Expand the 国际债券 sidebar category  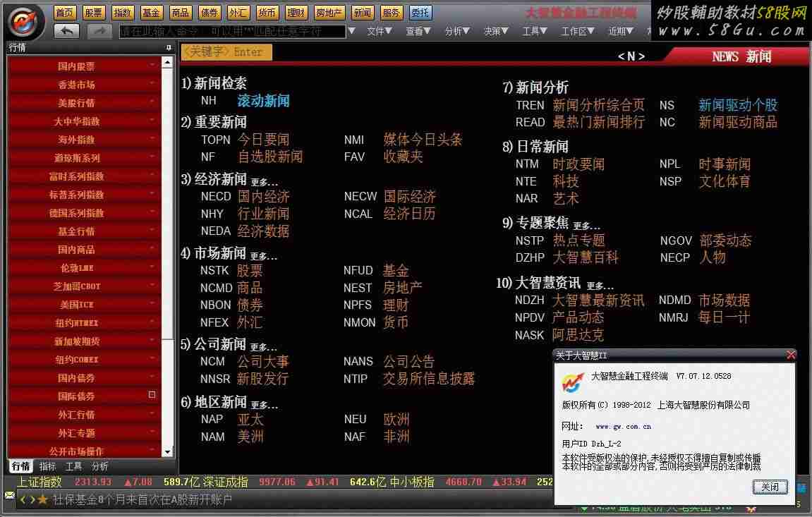pos(84,396)
